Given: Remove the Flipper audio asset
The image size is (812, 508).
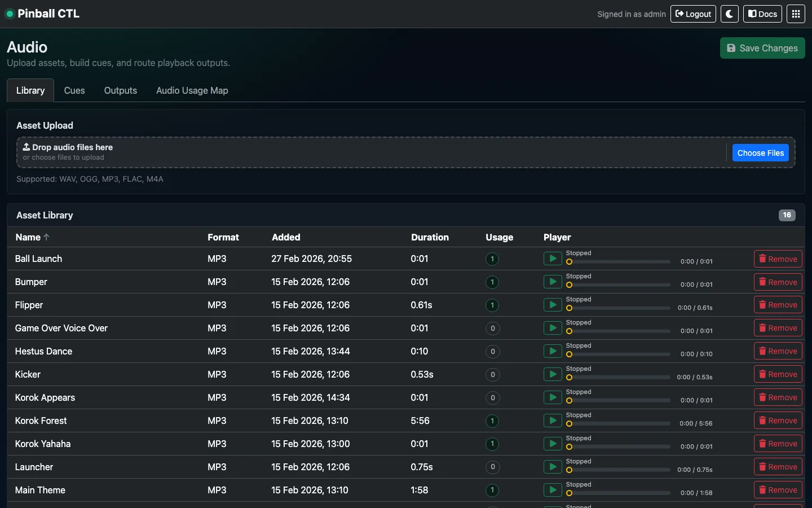Looking at the screenshot, I should (778, 305).
